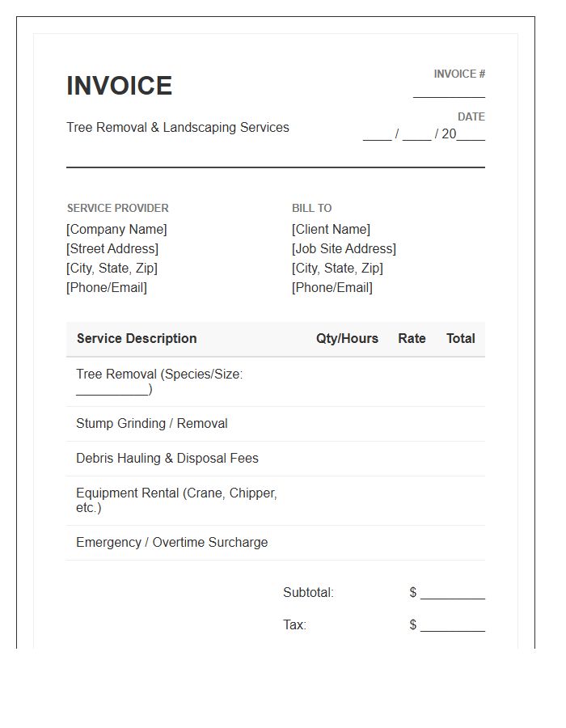Click 'Equipment Rental (Crane, Chipper, etc.)' row
The width and height of the screenshot is (566, 728).
276,501
